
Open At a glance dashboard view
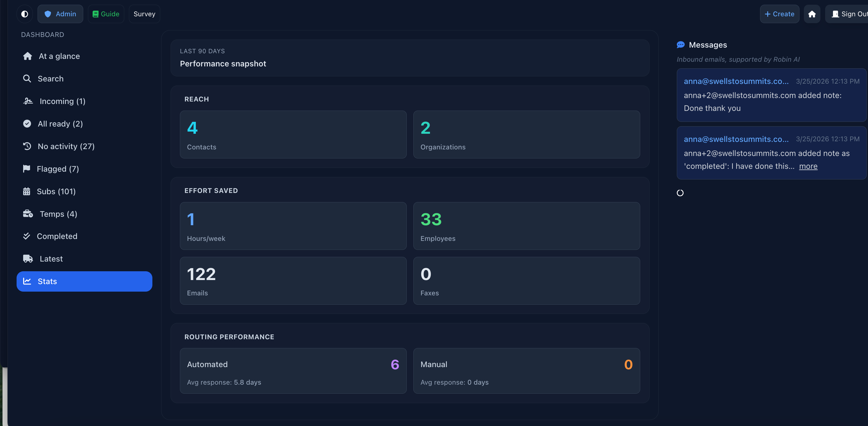click(59, 56)
